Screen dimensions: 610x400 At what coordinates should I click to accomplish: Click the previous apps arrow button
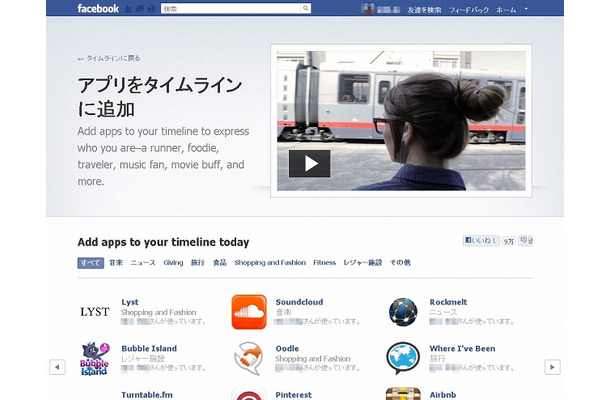[57, 367]
